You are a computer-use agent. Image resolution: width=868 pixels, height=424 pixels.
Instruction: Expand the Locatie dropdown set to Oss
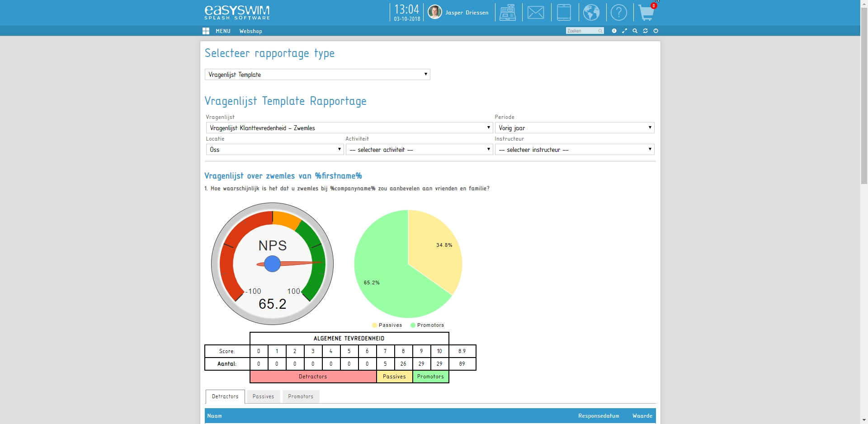pos(274,150)
